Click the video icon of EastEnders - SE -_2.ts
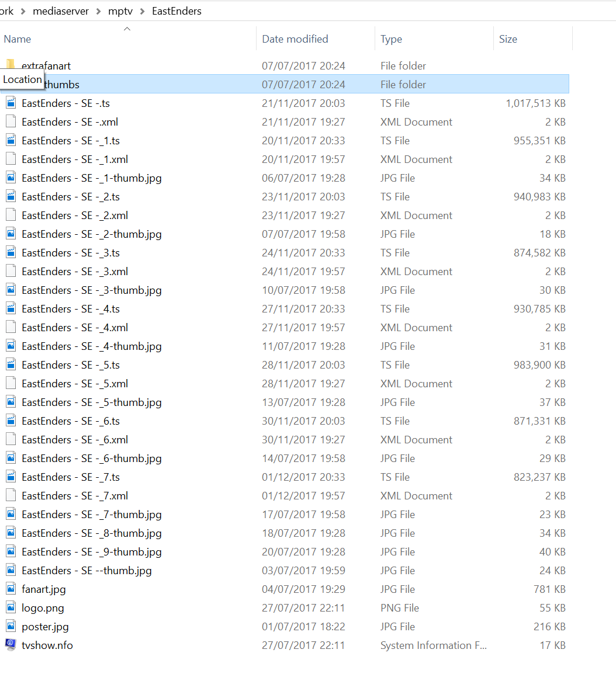 click(x=11, y=196)
